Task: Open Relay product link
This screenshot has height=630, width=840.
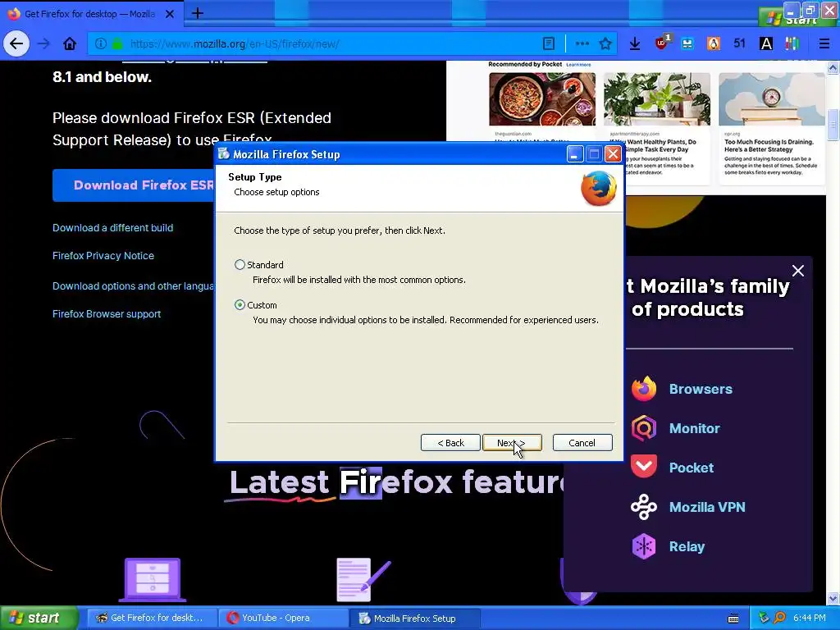Action: point(687,546)
